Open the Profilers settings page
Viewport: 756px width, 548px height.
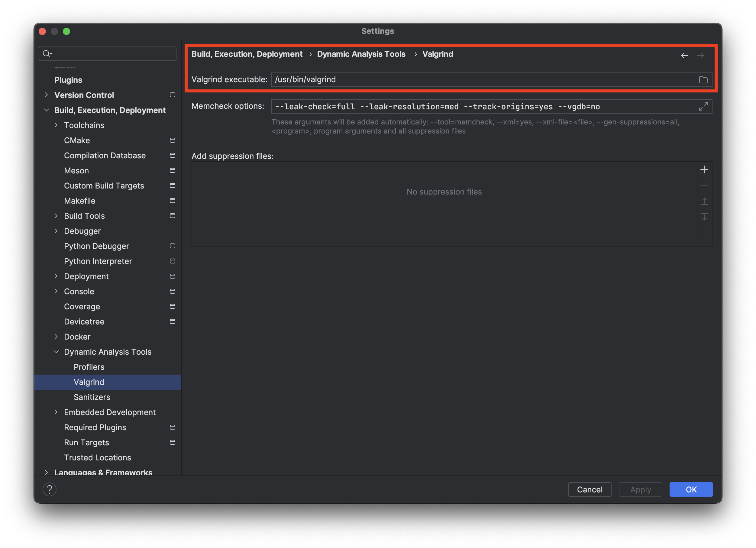click(89, 367)
